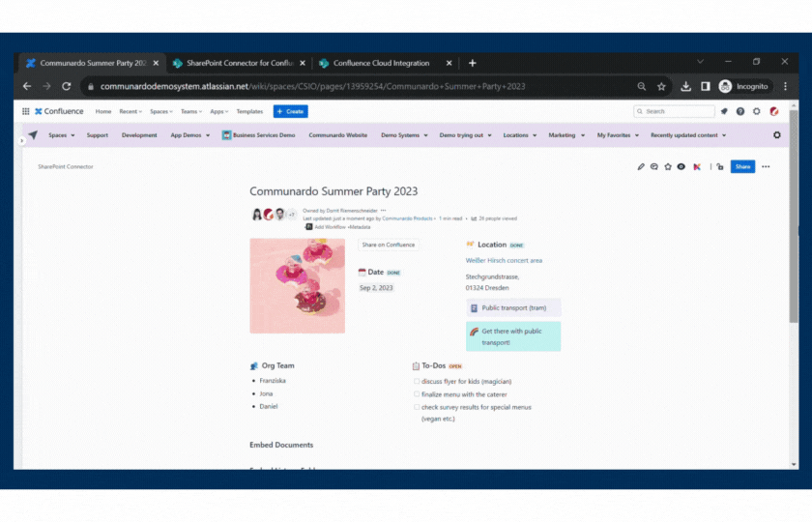Open browser downloads icon

point(685,86)
